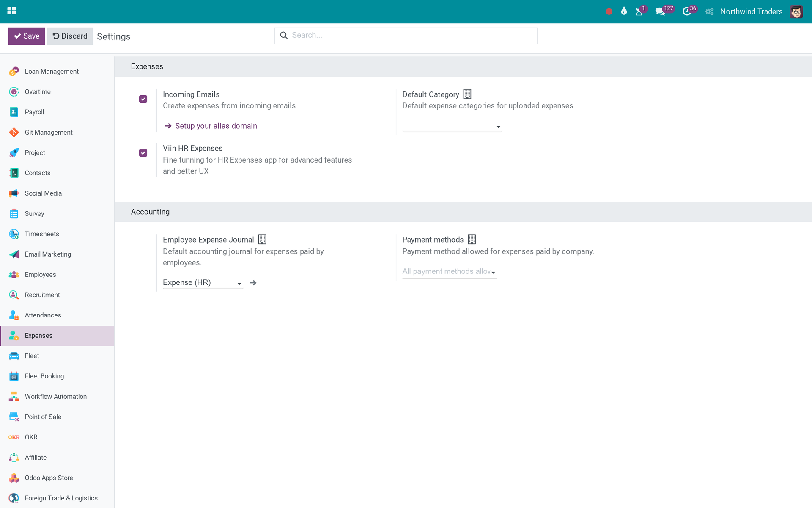Click the Loan Management sidebar icon
Image resolution: width=812 pixels, height=508 pixels.
[x=14, y=72]
